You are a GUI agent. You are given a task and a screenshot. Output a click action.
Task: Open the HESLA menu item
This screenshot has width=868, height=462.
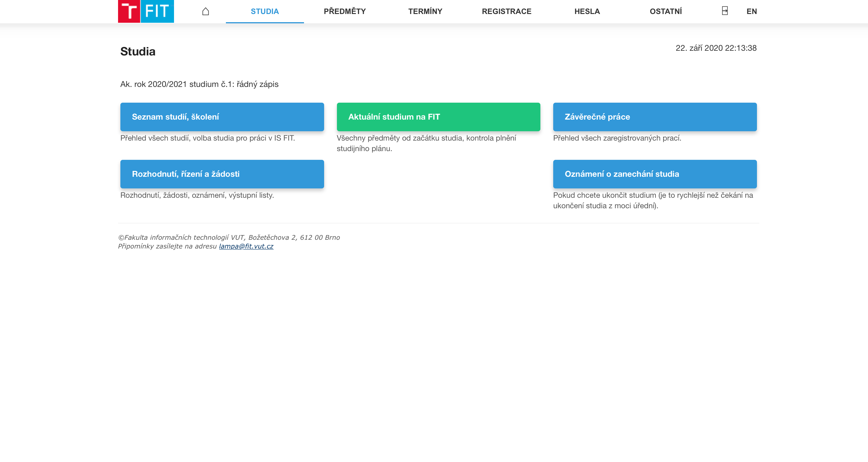(587, 11)
